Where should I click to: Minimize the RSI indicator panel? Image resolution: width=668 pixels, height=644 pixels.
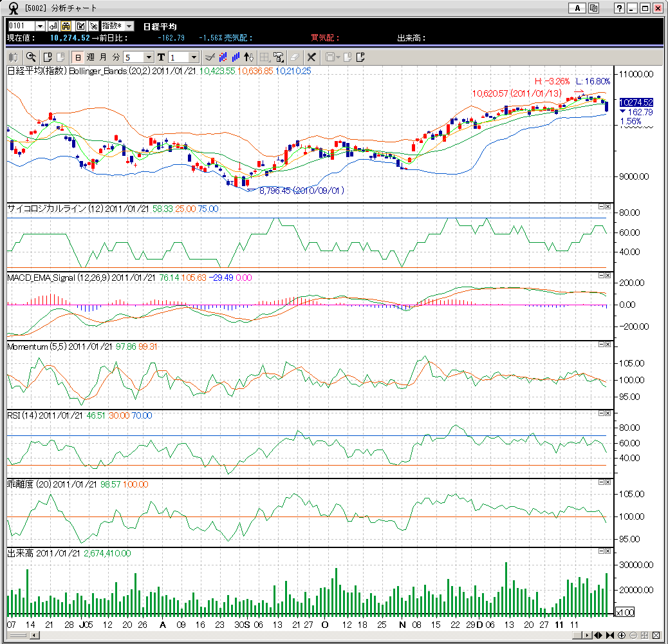(x=601, y=413)
